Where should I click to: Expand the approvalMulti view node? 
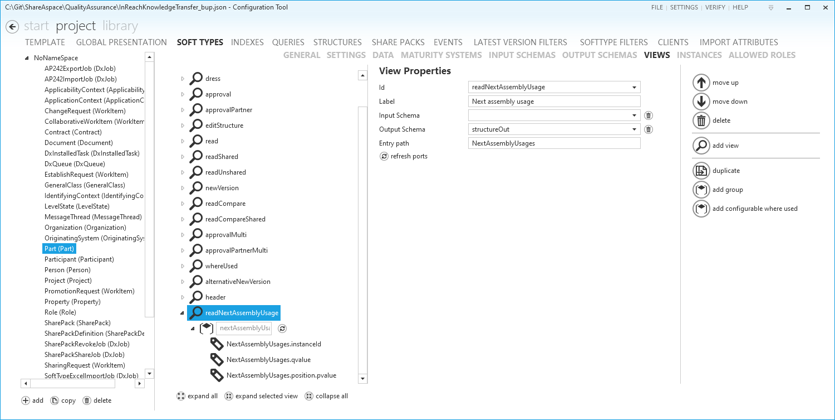tap(182, 235)
